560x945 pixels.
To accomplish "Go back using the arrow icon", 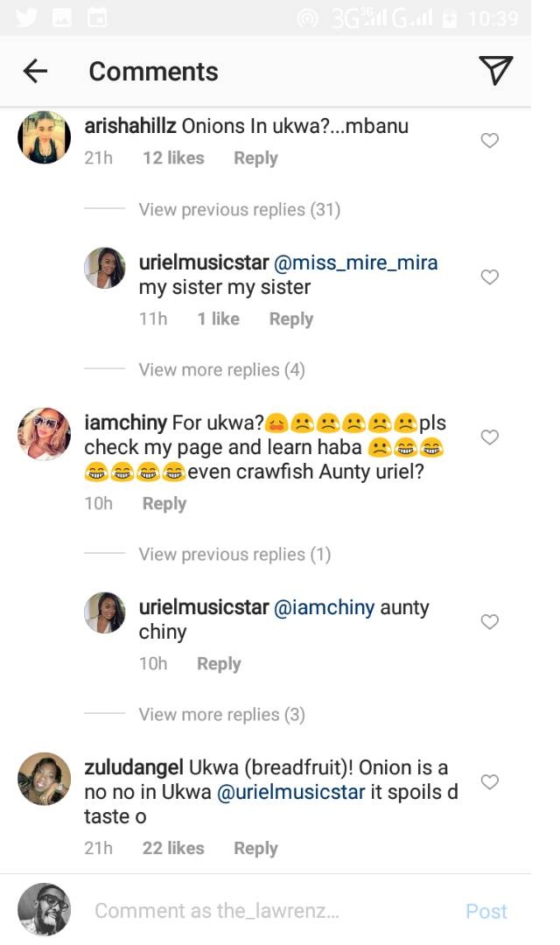I will [x=35, y=71].
